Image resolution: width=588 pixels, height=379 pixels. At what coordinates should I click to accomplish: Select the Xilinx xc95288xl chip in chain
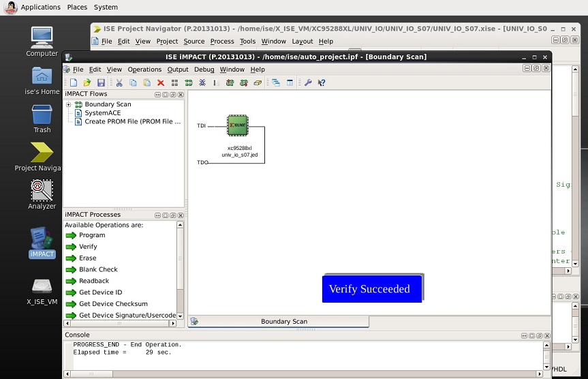[x=238, y=126]
